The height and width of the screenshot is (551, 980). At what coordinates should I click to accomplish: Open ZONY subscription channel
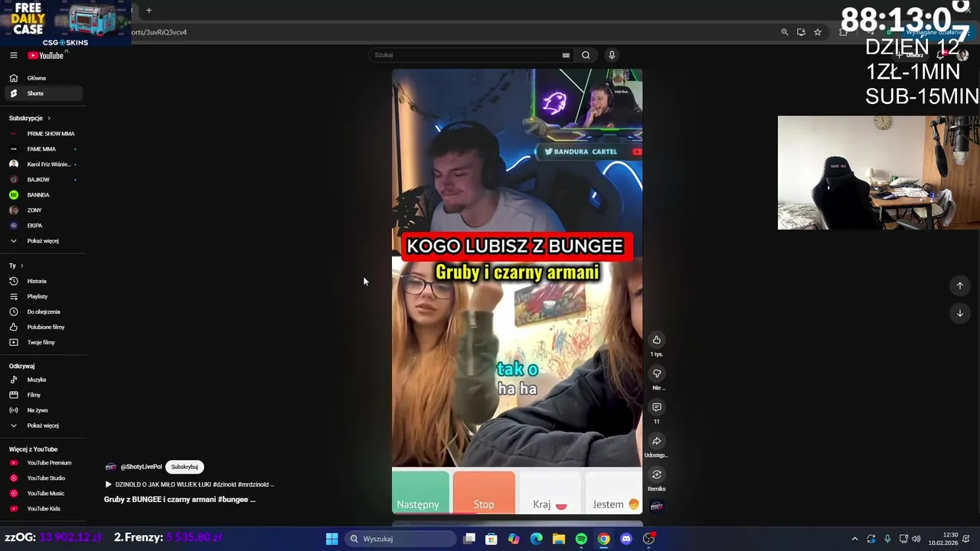coord(43,210)
